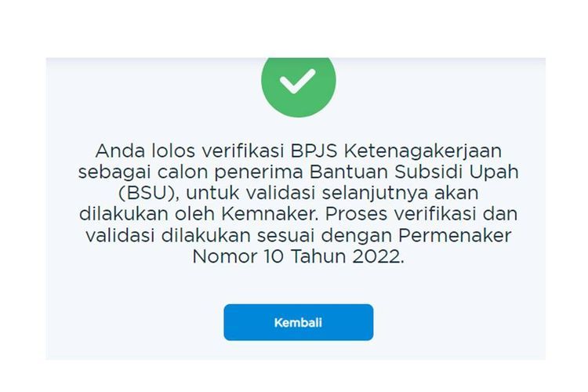Click the text "Nomor 10"

click(238, 257)
